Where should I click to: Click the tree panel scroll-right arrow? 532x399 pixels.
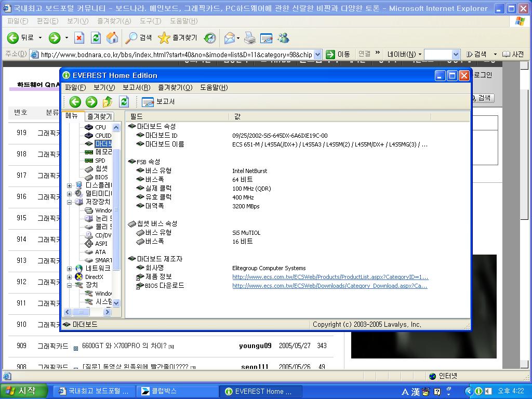point(107,312)
